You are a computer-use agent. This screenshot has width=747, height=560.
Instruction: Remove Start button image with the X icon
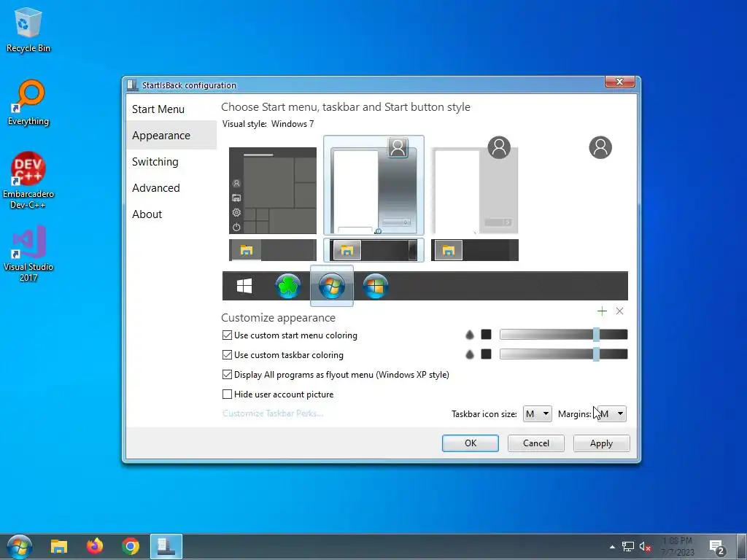[x=620, y=311]
